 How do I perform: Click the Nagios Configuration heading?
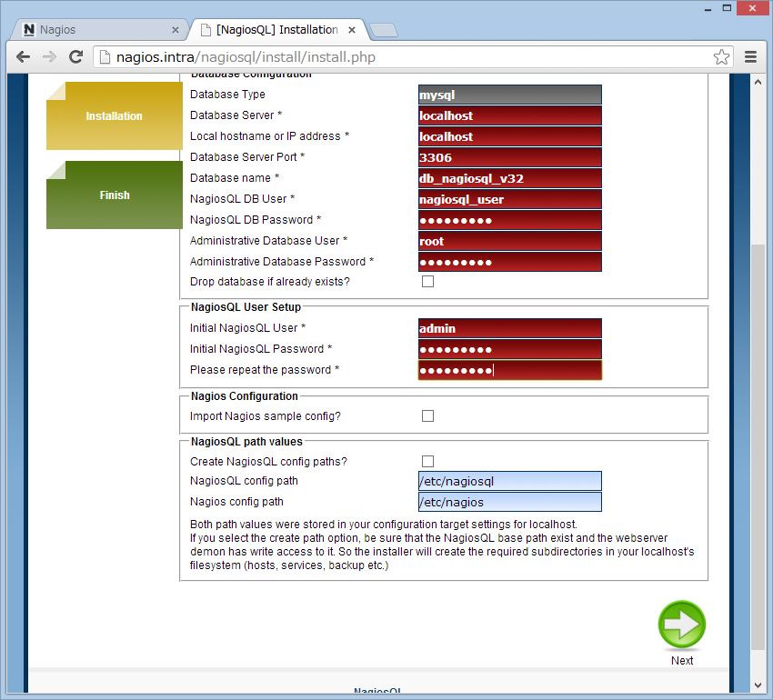[244, 396]
